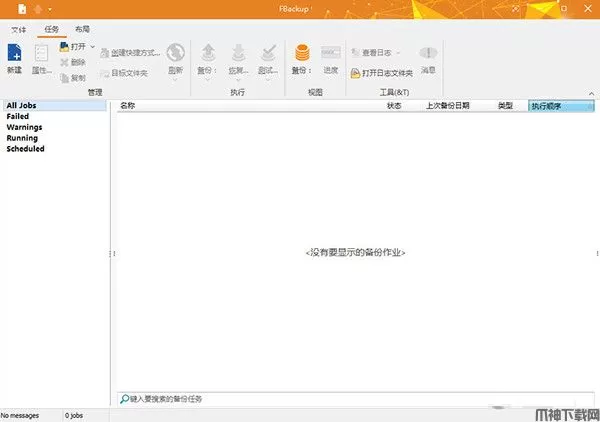
Task: Click 查看日志 (View log)
Action: pos(371,53)
